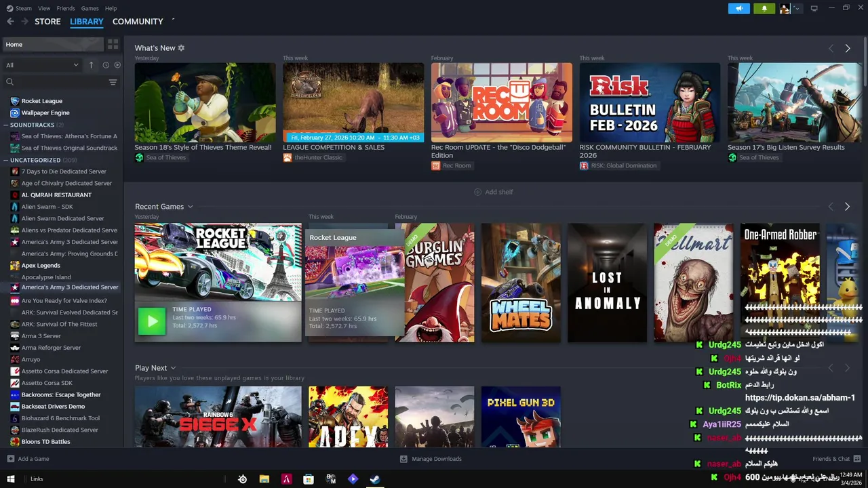Screen dimensions: 868x488
Task: Go forward with the navigation arrow
Action: [24, 22]
